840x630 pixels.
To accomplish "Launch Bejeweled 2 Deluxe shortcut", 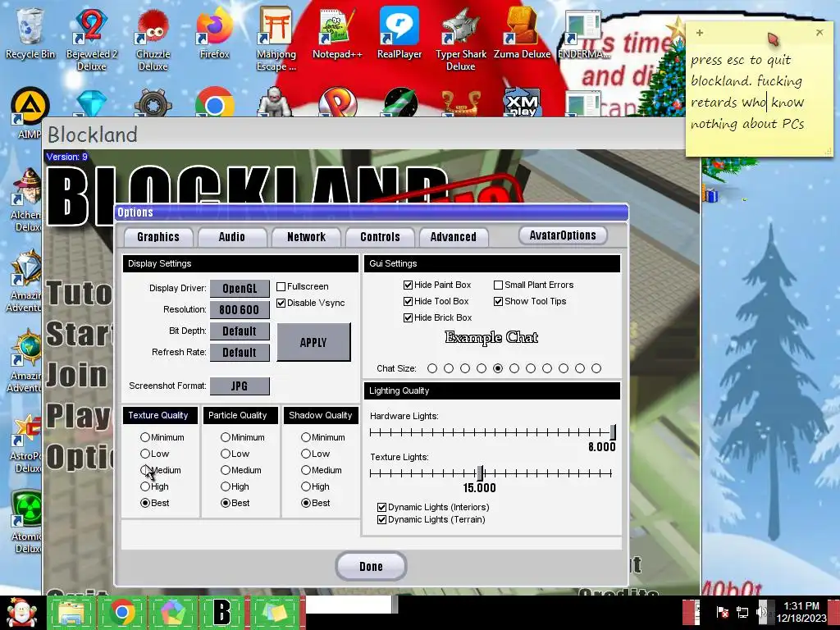I will tap(92, 39).
